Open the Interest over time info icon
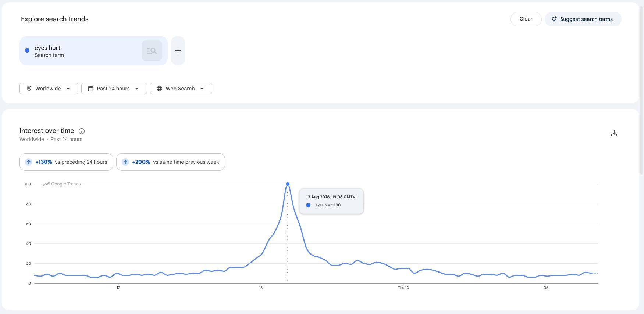The width and height of the screenshot is (644, 314). (x=82, y=131)
